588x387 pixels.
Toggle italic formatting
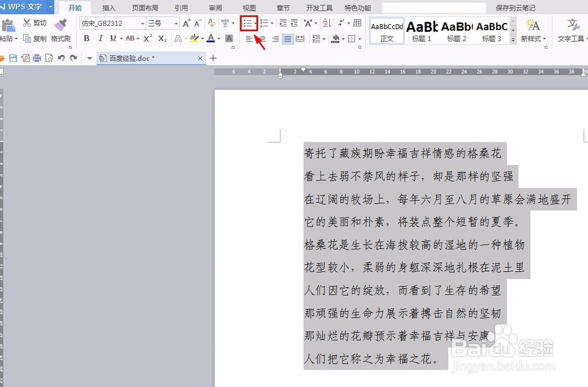click(x=101, y=38)
